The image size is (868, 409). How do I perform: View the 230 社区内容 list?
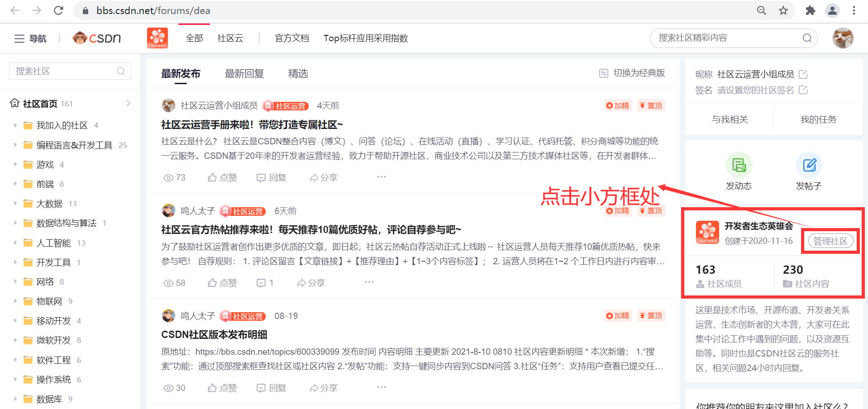[x=806, y=276]
